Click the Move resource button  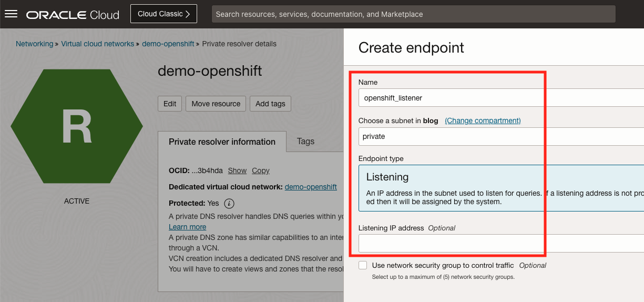[x=216, y=104]
